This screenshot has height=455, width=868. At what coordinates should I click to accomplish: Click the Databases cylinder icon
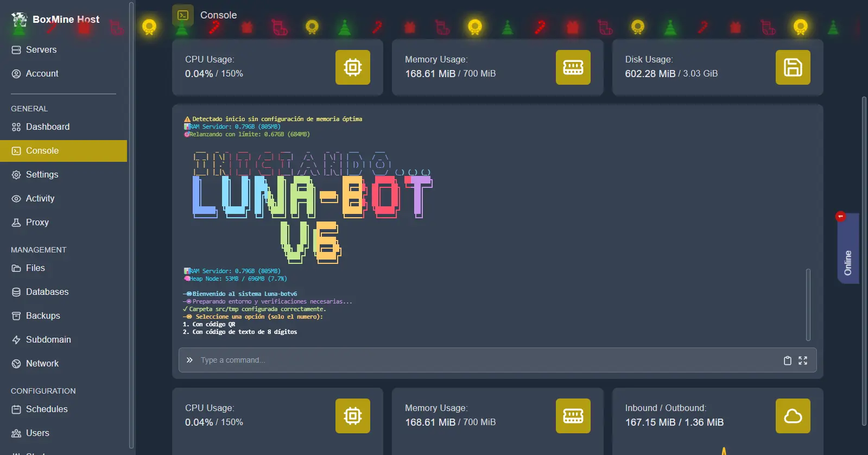pyautogui.click(x=16, y=292)
